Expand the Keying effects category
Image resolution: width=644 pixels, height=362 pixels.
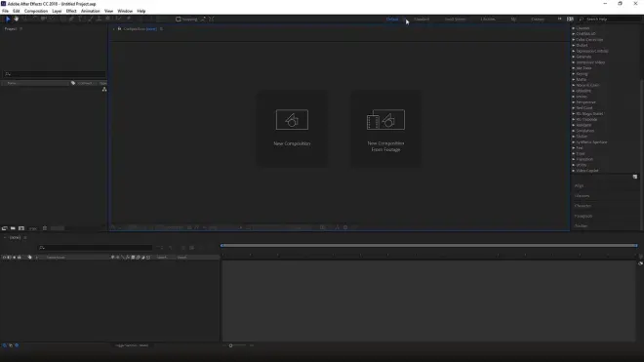click(x=574, y=74)
